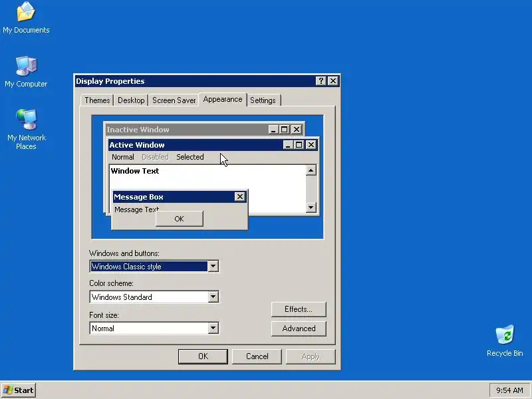Click the Active Window preview maximize icon
The width and height of the screenshot is (532, 399).
299,145
